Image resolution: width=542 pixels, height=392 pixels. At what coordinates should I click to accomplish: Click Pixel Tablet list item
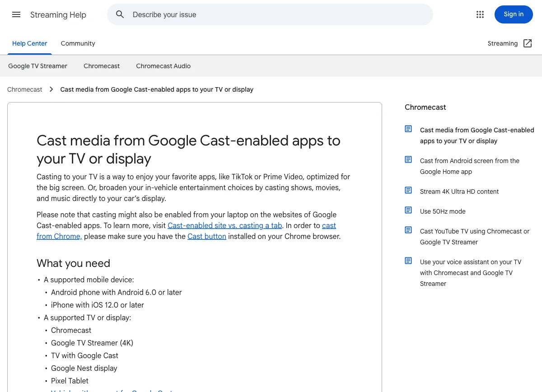(70, 381)
